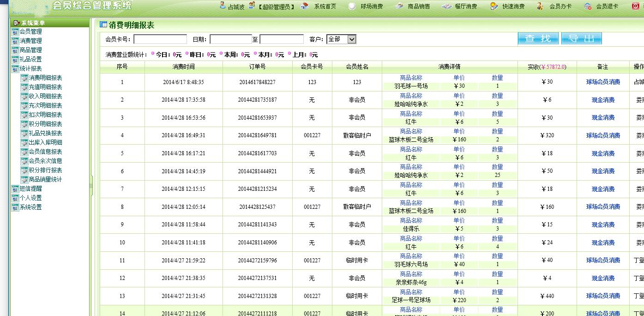The image size is (644, 316).
Task: Expand 商品管理 in the sidebar
Action: click(x=15, y=50)
